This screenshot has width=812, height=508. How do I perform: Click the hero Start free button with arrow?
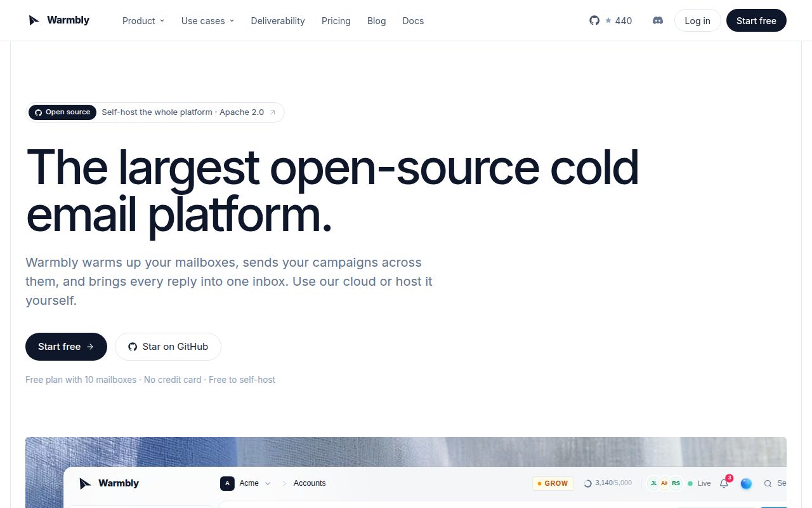pos(66,347)
